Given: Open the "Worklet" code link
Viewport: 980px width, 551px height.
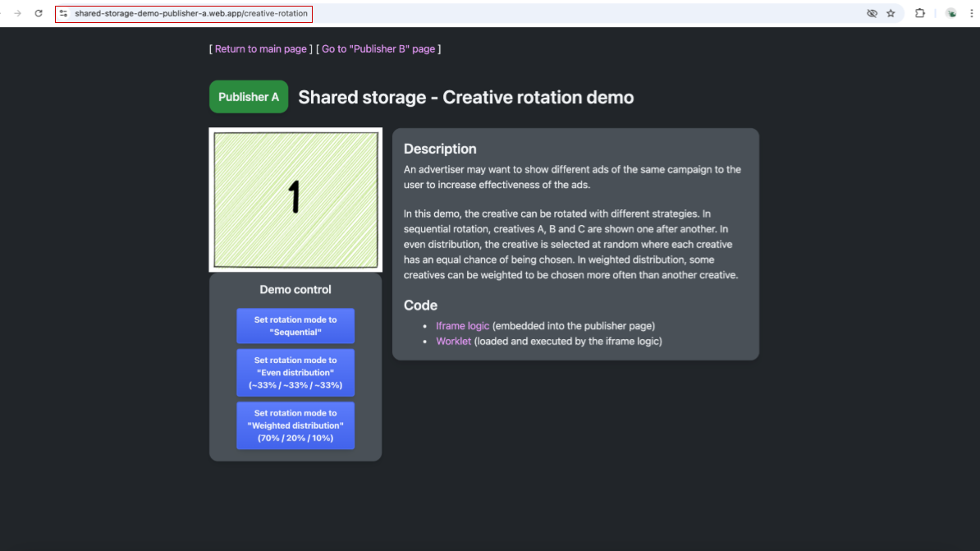Looking at the screenshot, I should [453, 341].
